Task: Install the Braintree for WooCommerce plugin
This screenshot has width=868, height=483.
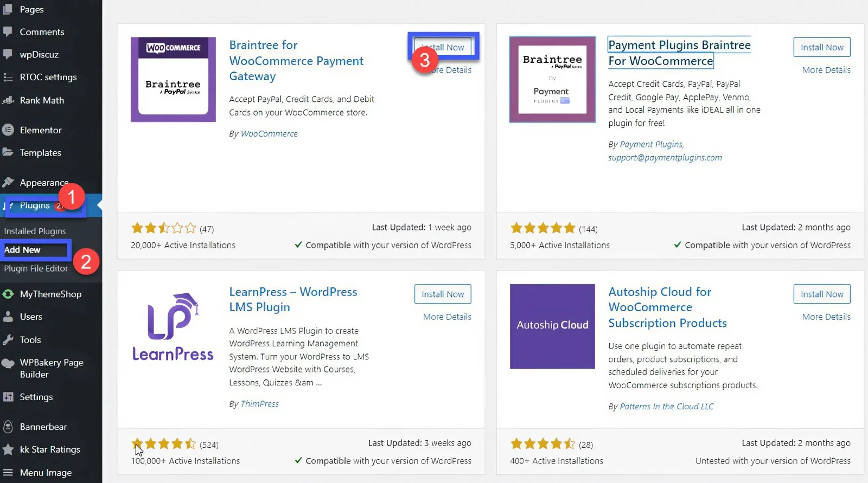Action: 443,47
